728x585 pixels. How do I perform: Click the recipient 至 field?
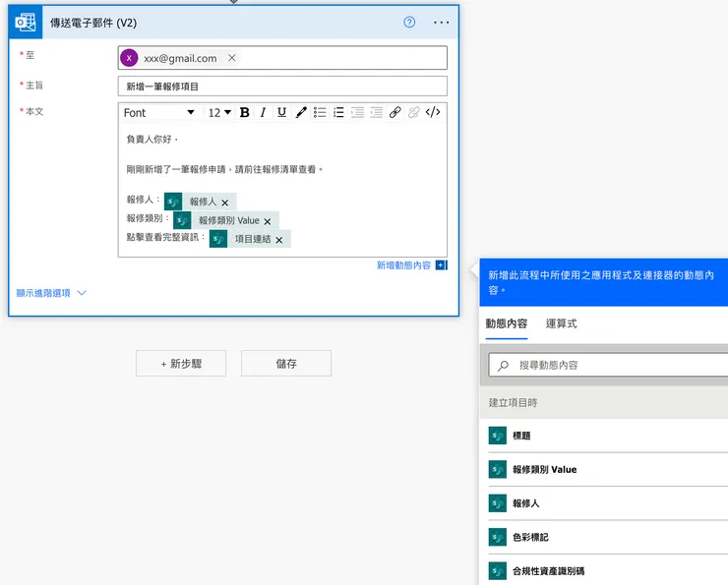[x=282, y=58]
